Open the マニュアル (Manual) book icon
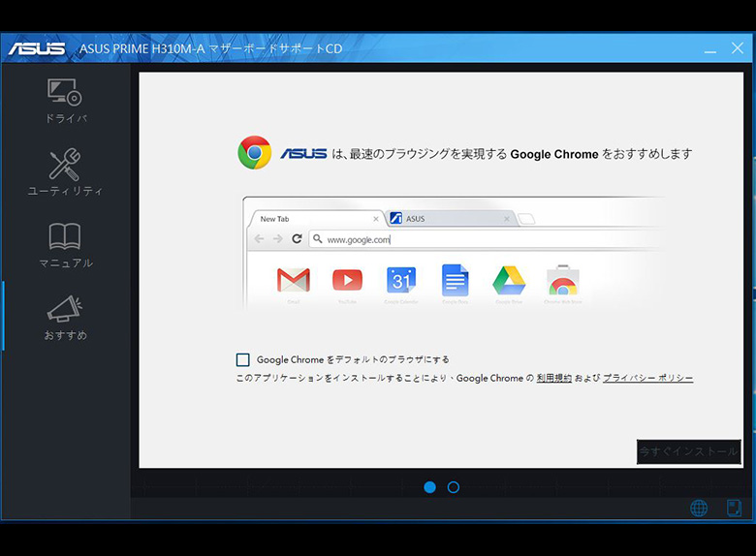The height and width of the screenshot is (556, 756). pos(65,236)
